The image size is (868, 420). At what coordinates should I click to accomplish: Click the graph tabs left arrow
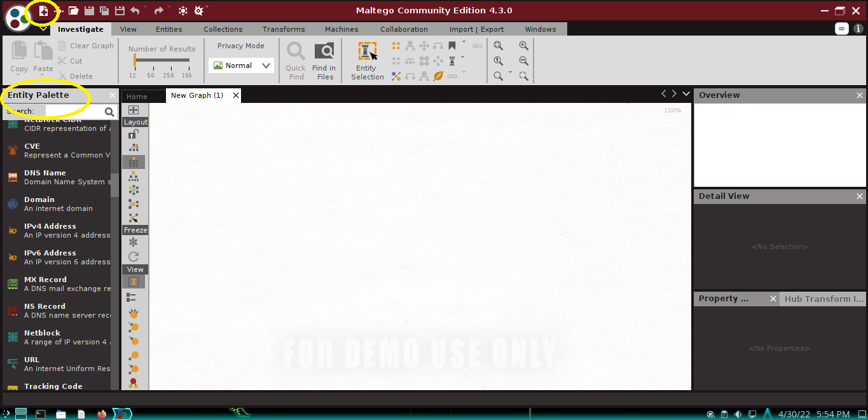664,94
